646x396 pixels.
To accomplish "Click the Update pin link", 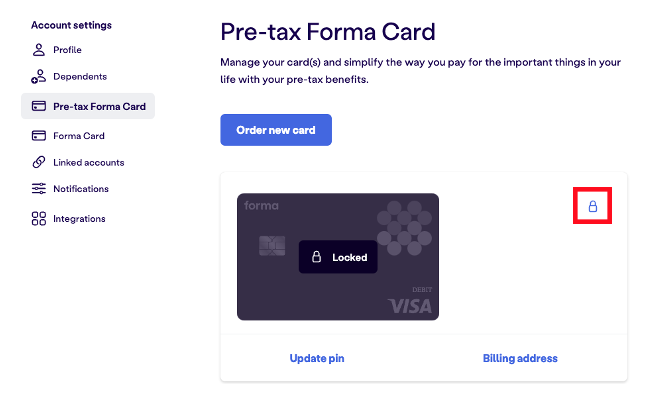I will 317,359.
